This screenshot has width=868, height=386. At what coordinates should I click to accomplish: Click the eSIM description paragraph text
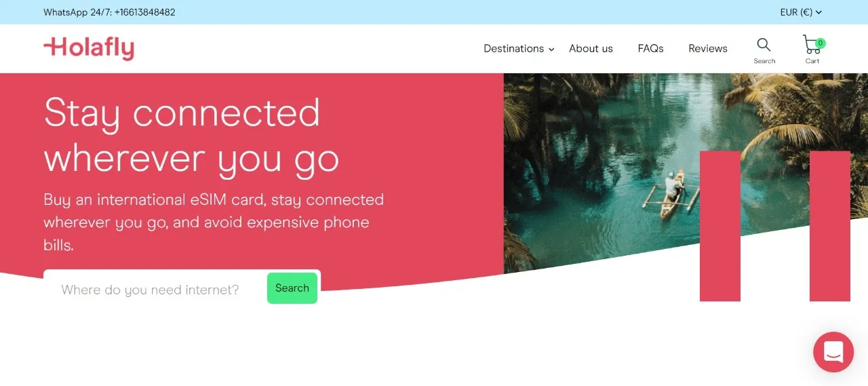(214, 223)
